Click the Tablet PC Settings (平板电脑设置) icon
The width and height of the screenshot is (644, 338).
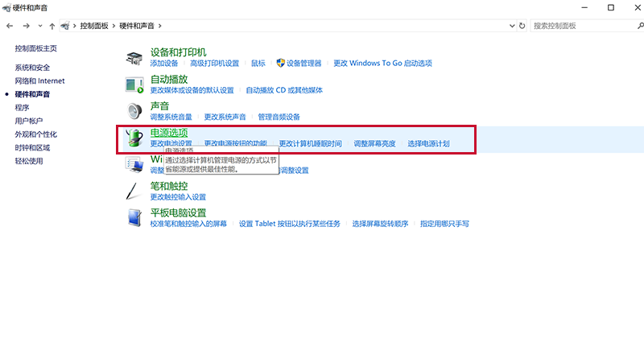[134, 217]
